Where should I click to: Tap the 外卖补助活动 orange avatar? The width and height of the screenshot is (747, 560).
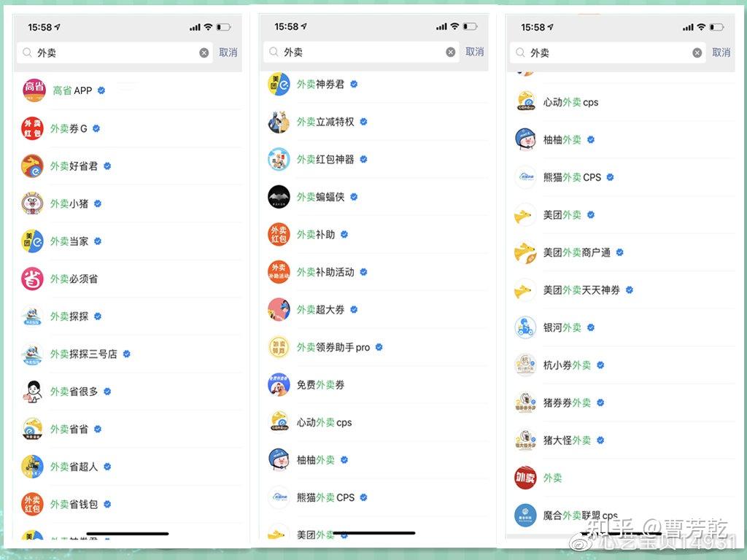point(279,272)
